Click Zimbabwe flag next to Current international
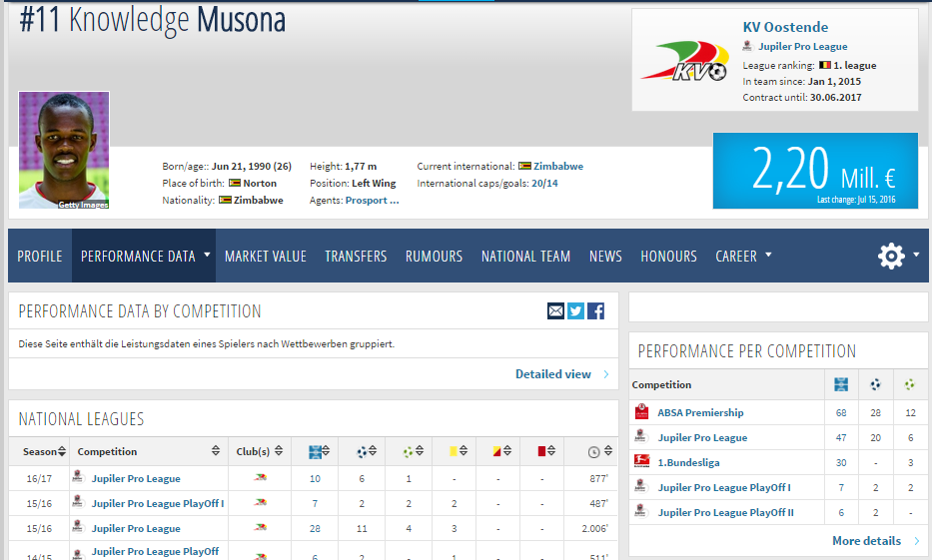The image size is (932, 560). click(524, 166)
